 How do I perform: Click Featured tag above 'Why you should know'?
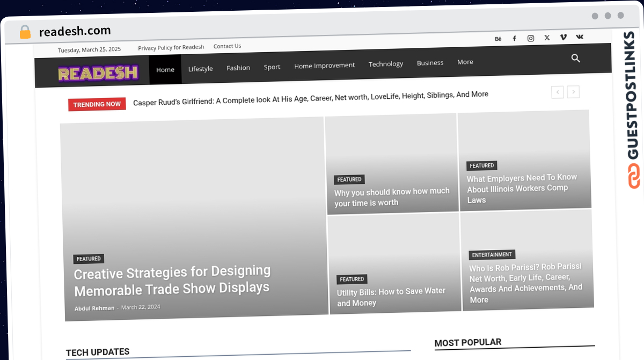pos(349,179)
